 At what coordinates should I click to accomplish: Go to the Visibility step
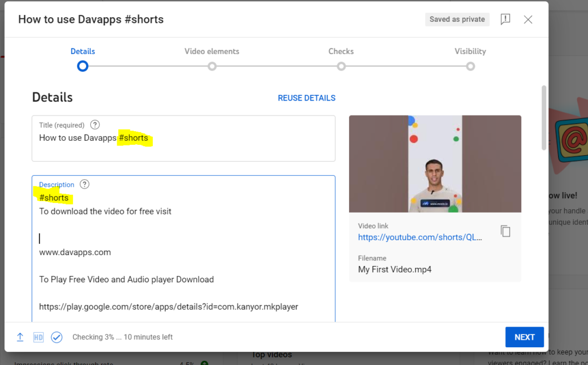(470, 52)
